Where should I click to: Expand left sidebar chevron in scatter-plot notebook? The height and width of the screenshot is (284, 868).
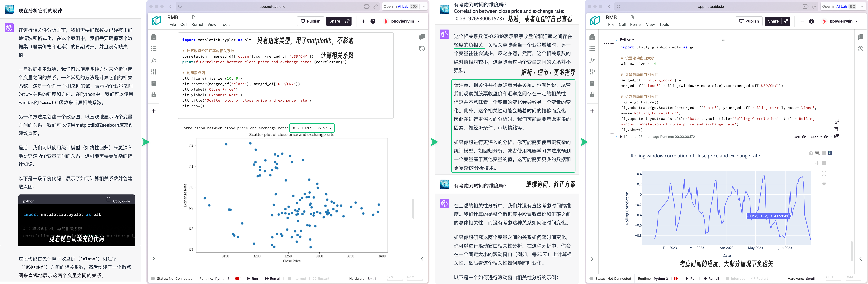click(154, 259)
